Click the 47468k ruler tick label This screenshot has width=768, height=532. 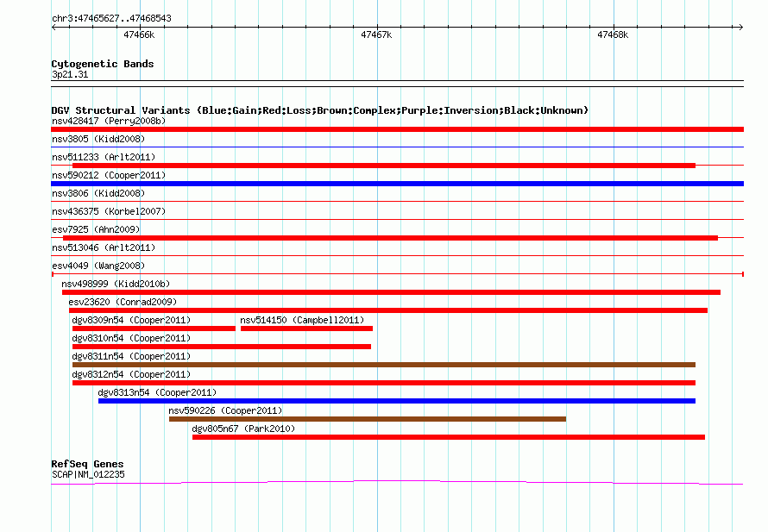pyautogui.click(x=613, y=34)
